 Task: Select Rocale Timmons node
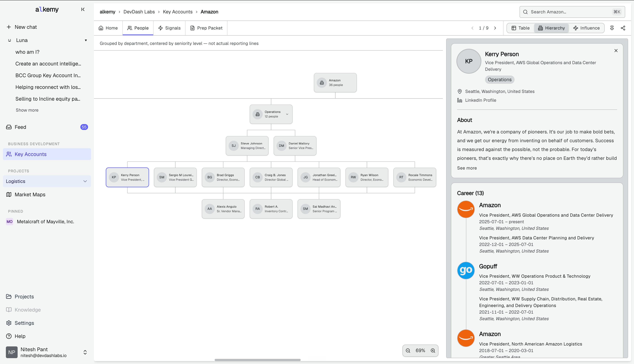[415, 177]
